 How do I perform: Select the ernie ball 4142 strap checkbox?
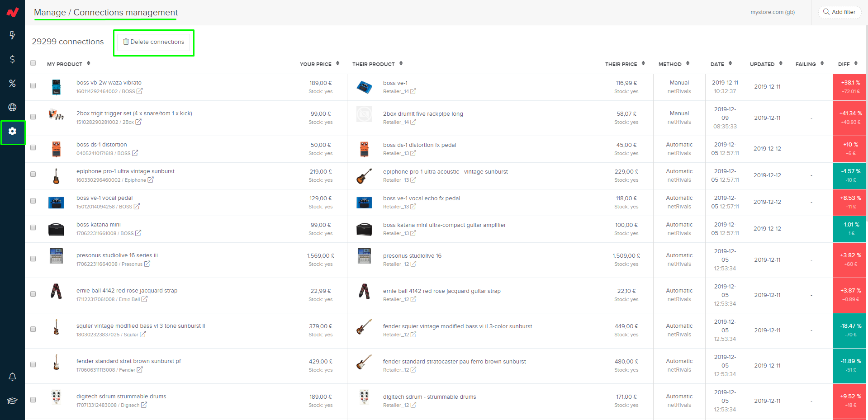[x=33, y=294]
